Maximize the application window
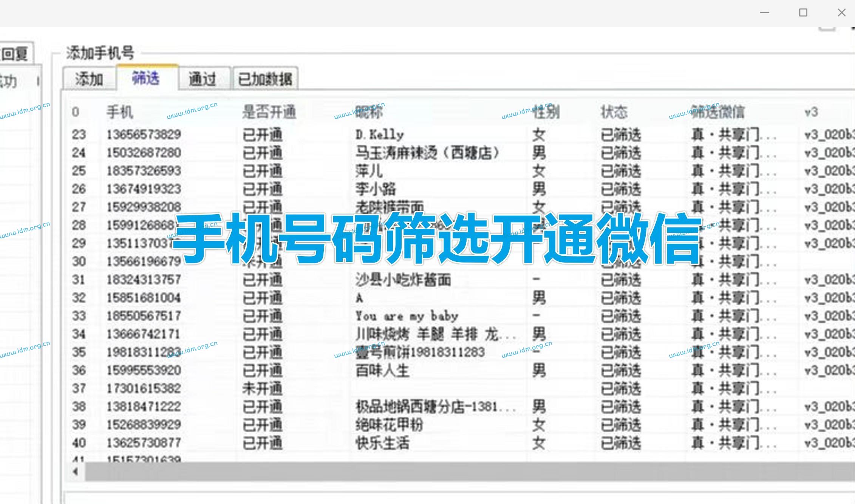855x504 pixels. (x=803, y=13)
